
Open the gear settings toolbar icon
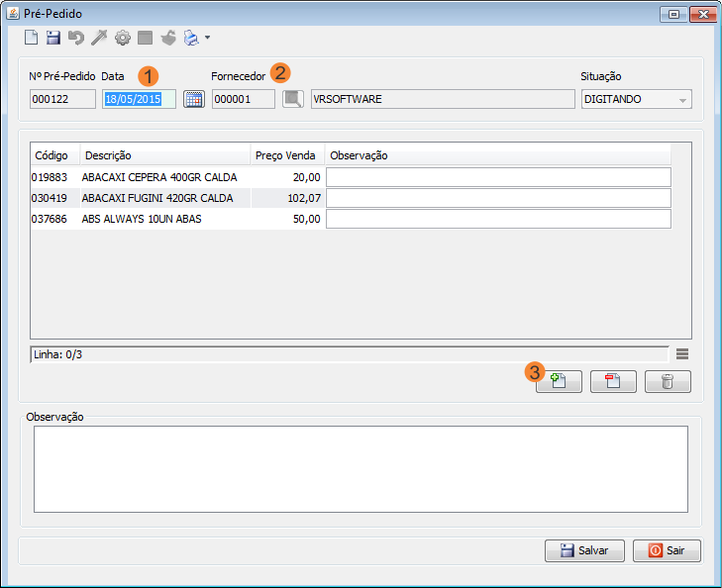123,38
